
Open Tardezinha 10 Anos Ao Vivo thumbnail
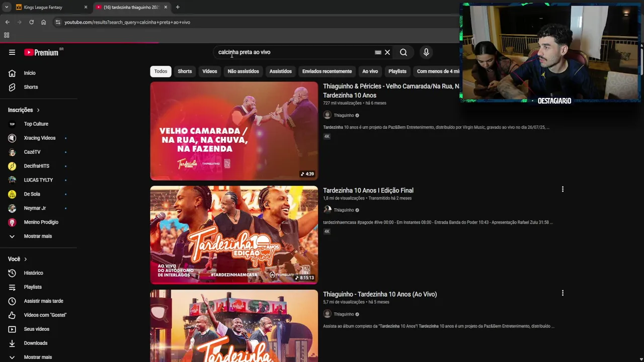[234, 326]
